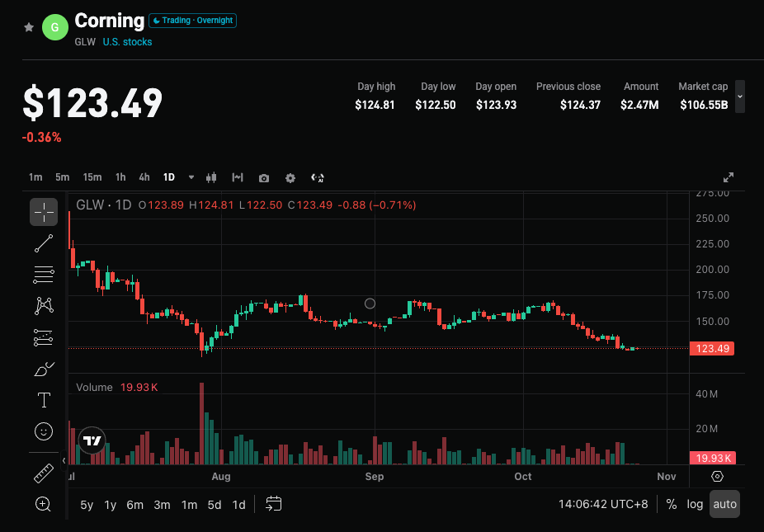Image resolution: width=764 pixels, height=532 pixels.
Task: Click the Sep label on time axis
Action: coord(375,477)
